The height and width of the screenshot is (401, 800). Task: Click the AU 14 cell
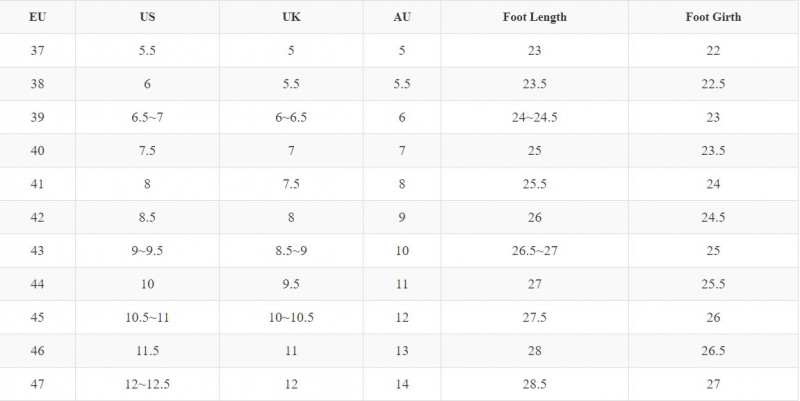click(402, 384)
